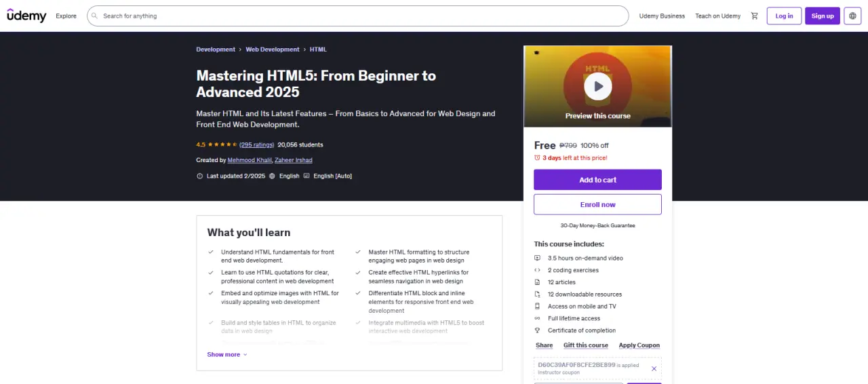868x384 pixels.
Task: Click the crossed-out original price ₱799
Action: (x=568, y=145)
